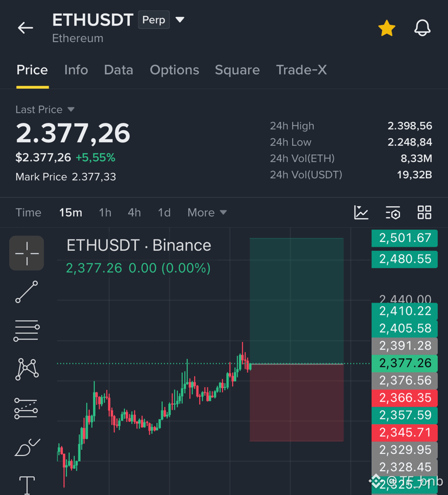Open the Data tab
Screen dimensions: 448x495
click(x=118, y=70)
